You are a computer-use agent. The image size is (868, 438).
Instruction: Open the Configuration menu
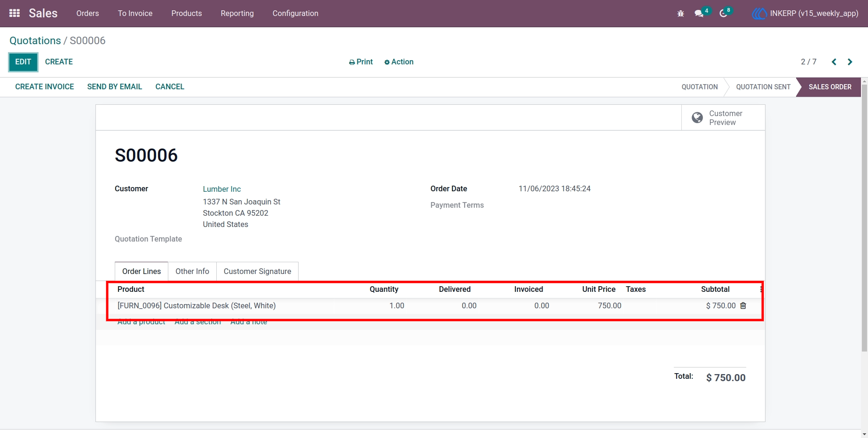point(295,14)
